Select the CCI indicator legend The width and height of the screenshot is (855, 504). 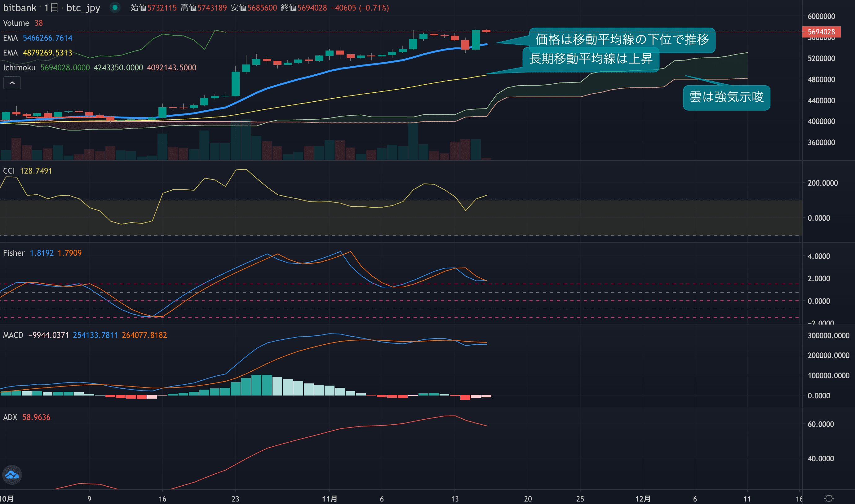click(9, 171)
